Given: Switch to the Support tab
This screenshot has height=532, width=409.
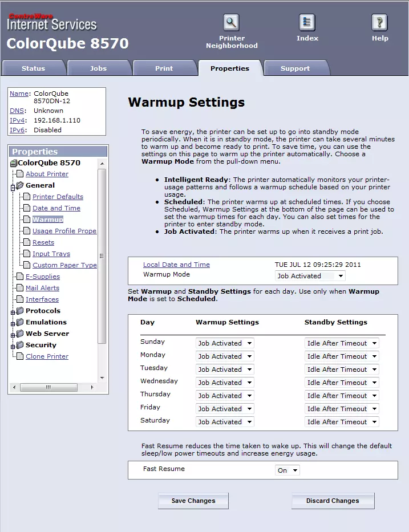Looking at the screenshot, I should coord(295,68).
